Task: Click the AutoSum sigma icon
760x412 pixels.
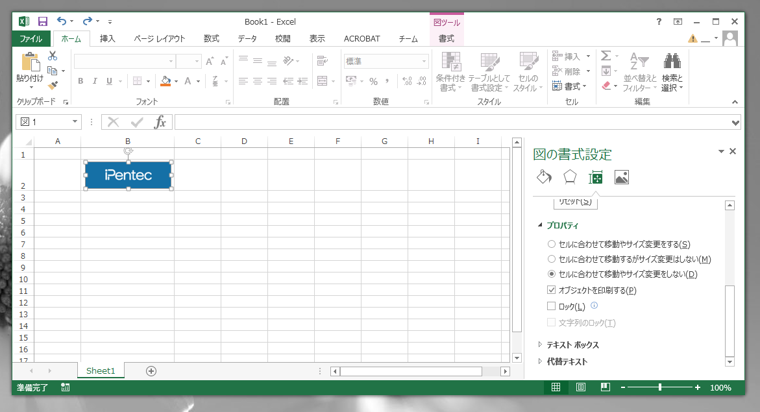Action: (606, 56)
